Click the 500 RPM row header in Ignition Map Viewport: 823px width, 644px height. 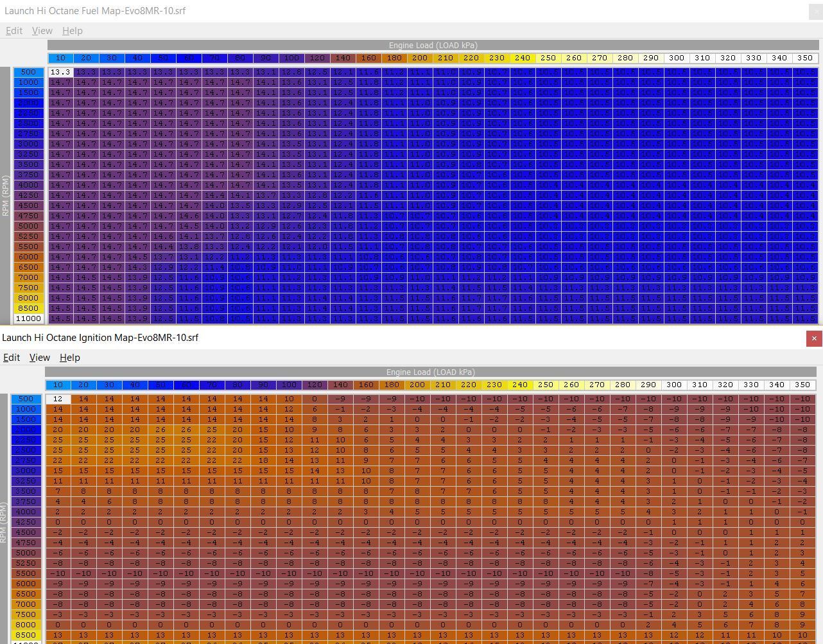pos(26,399)
